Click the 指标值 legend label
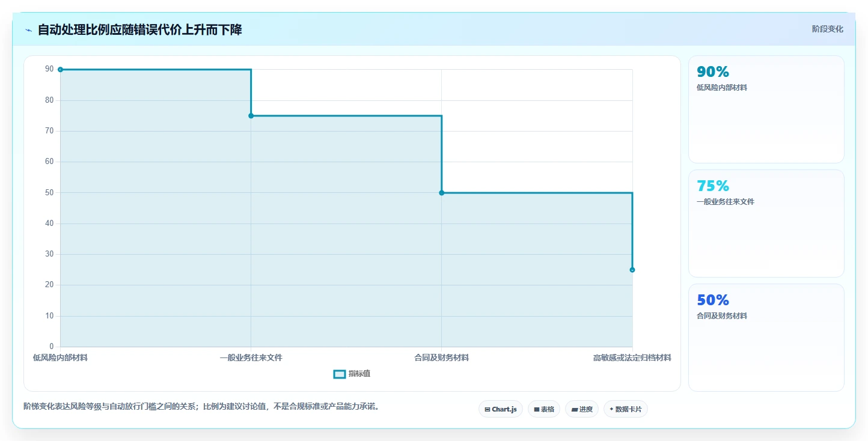Viewport: 868px width, 441px height. click(x=359, y=374)
